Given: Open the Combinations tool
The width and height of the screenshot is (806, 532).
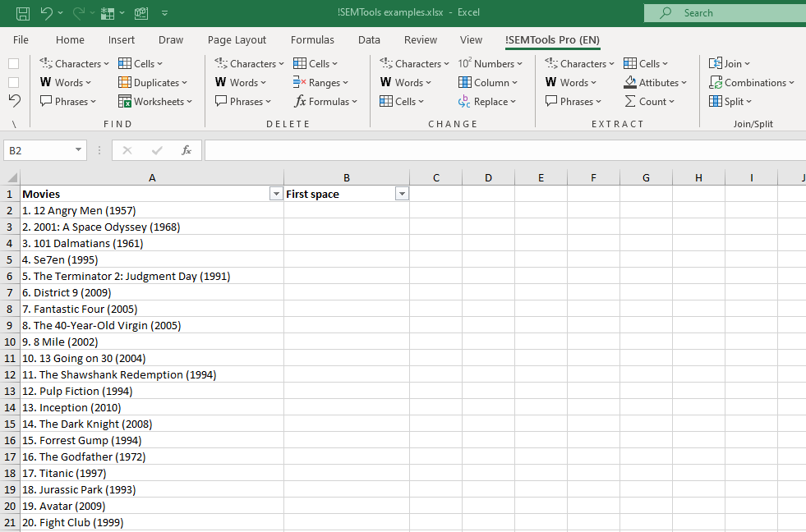Looking at the screenshot, I should point(752,83).
